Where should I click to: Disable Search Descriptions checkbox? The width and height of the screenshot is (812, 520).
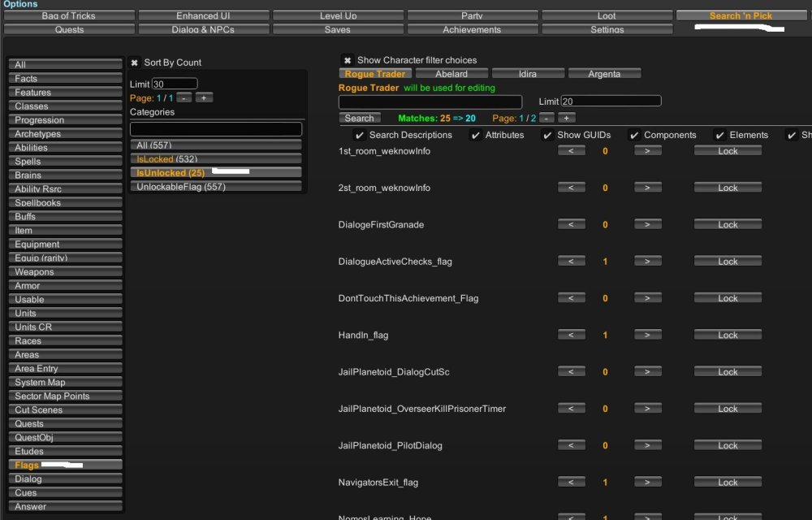[x=360, y=135]
